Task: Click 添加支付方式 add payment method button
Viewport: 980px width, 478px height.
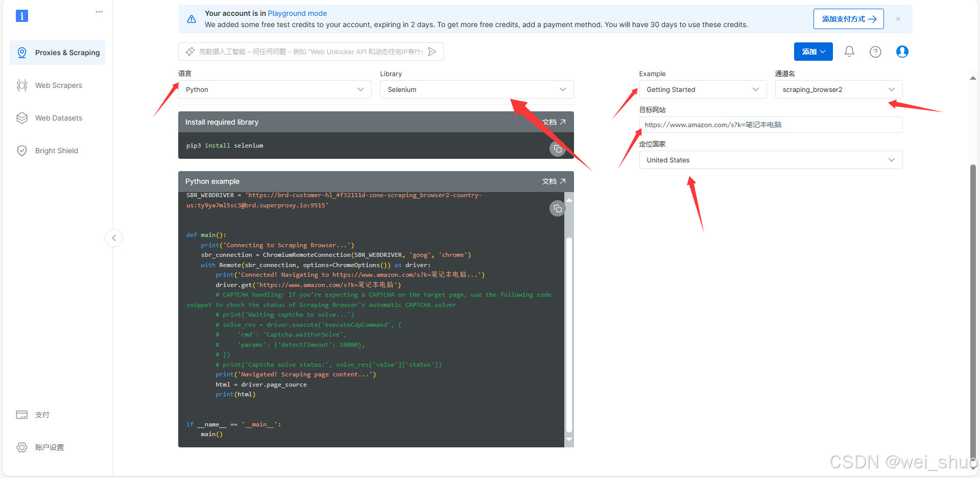Action: (x=848, y=19)
